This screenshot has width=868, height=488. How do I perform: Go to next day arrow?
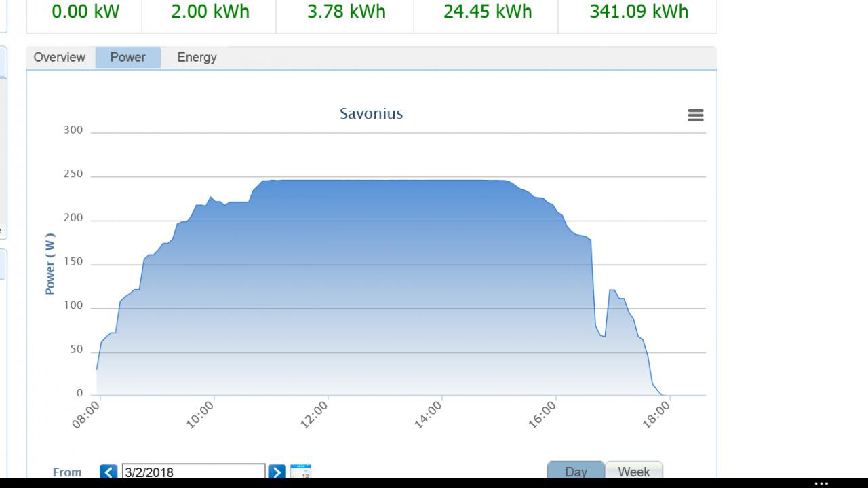277,472
